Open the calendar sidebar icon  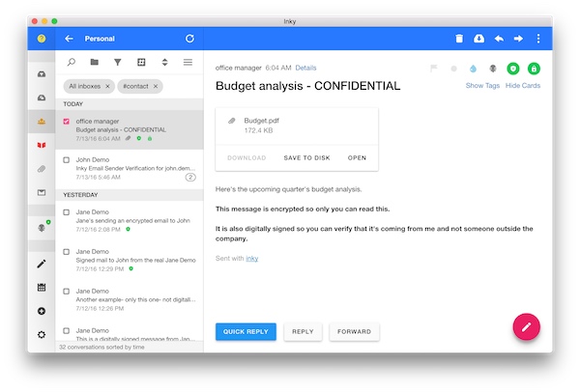tap(42, 288)
